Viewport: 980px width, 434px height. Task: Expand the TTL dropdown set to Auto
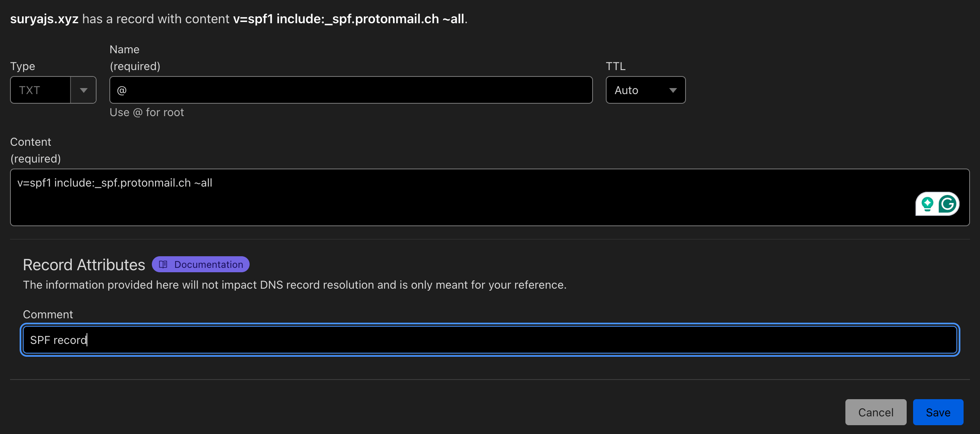click(645, 90)
